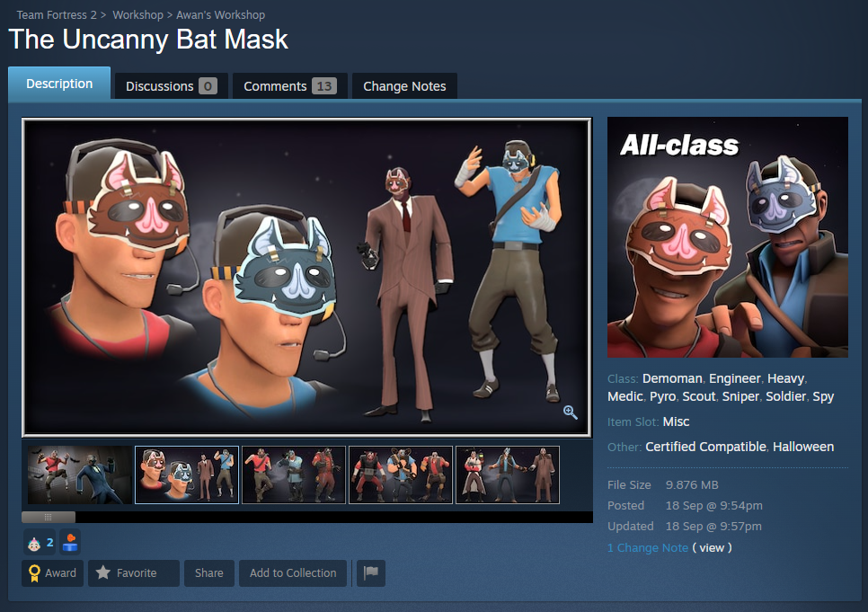Click the blue and orange award reaction icon

click(70, 542)
